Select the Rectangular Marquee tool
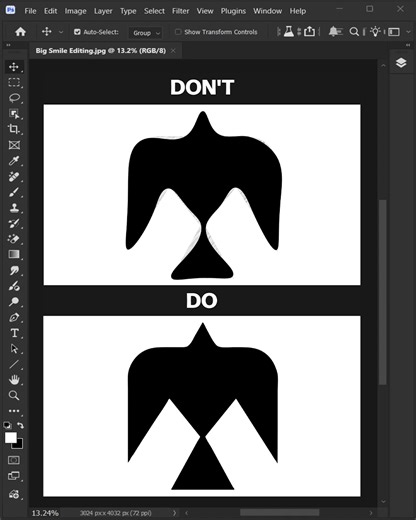The height and width of the screenshot is (520, 416). coord(14,82)
